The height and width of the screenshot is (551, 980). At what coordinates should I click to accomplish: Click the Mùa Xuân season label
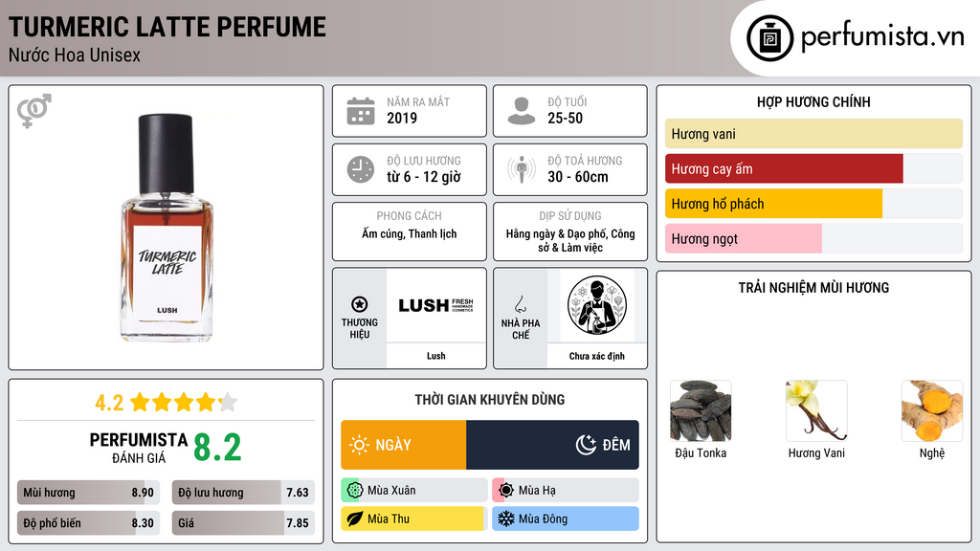[391, 491]
